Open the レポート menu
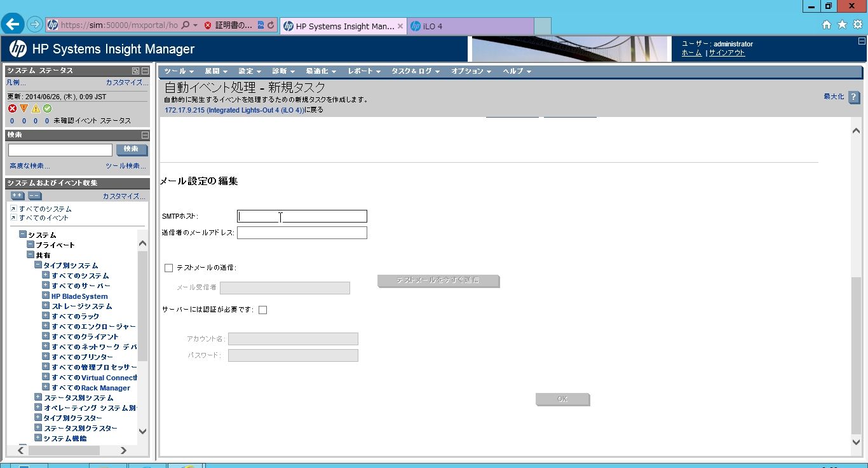The height and width of the screenshot is (468, 868). pyautogui.click(x=364, y=71)
